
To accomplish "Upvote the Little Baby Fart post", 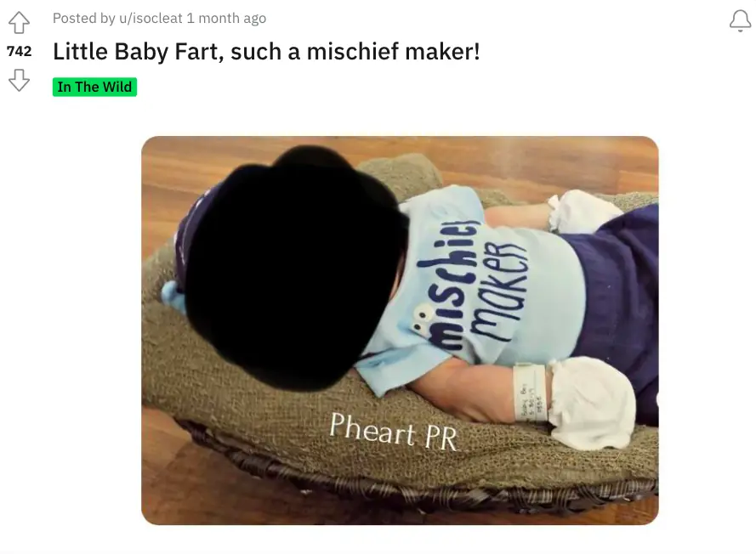I will (x=19, y=22).
